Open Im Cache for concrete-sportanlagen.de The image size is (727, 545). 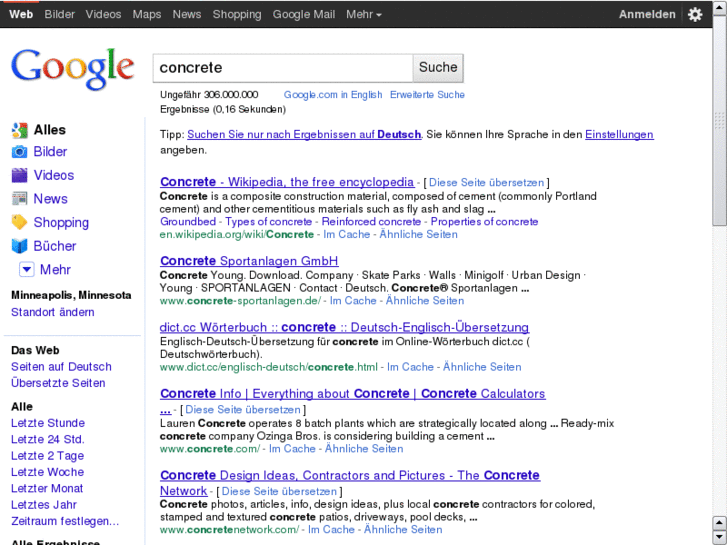353,301
